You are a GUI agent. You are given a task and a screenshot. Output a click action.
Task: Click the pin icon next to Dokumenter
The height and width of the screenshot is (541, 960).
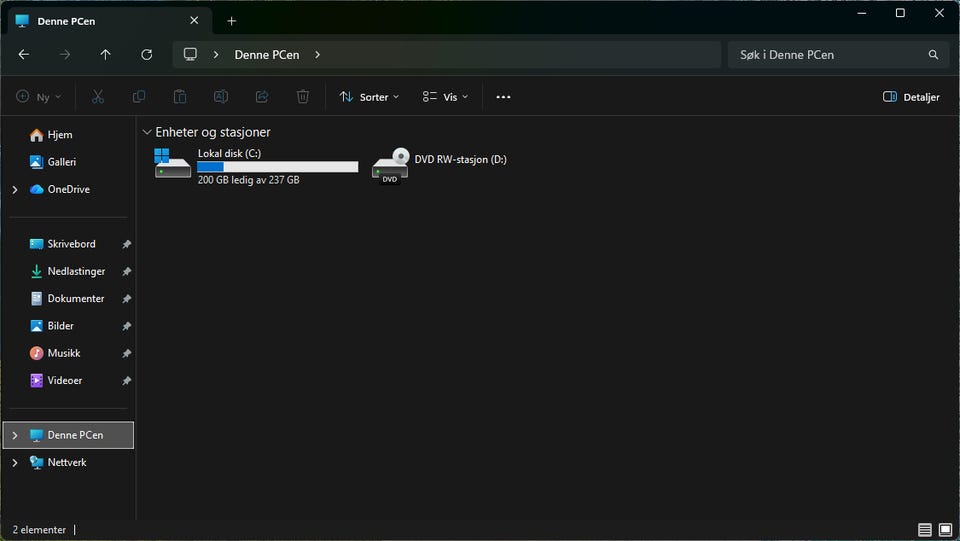coord(126,299)
